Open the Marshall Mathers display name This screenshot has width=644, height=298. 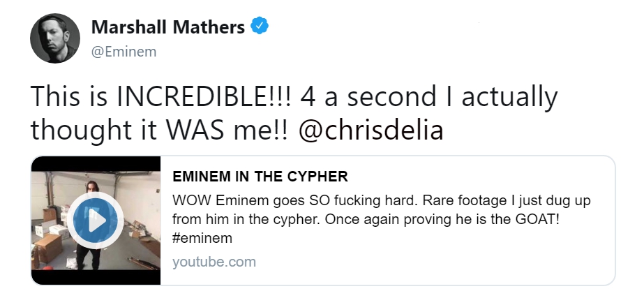point(168,28)
